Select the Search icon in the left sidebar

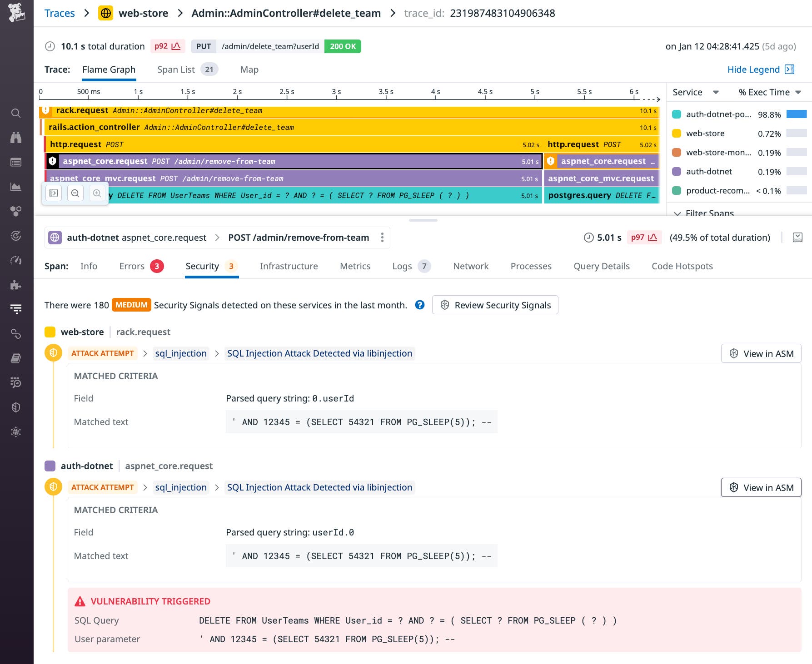click(16, 113)
